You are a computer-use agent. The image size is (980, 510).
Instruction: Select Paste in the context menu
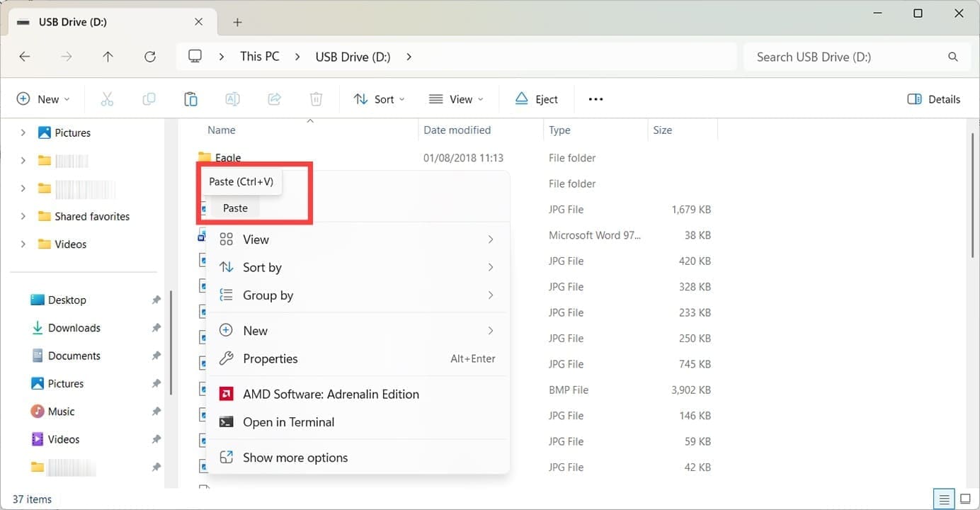[235, 208]
